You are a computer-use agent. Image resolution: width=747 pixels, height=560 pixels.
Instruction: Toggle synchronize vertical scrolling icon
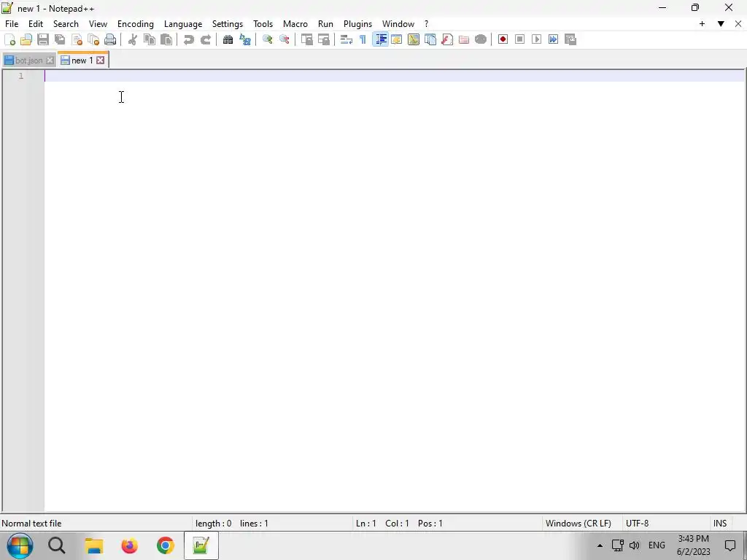[307, 39]
